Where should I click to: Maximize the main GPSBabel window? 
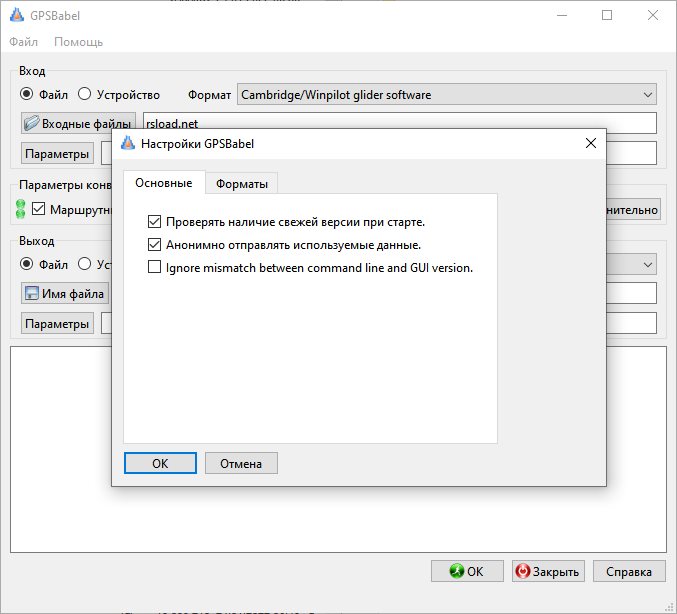[607, 15]
